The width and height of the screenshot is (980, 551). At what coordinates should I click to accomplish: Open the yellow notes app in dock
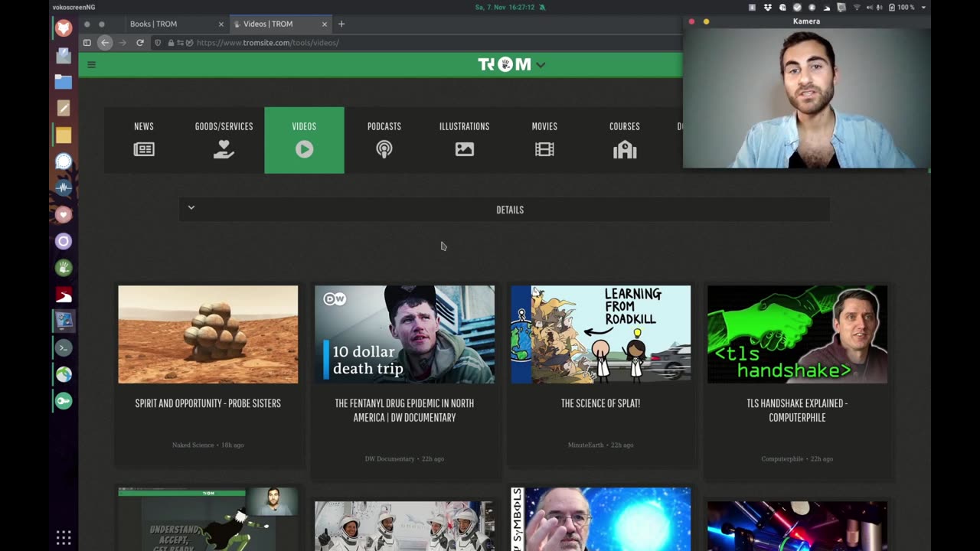click(64, 135)
